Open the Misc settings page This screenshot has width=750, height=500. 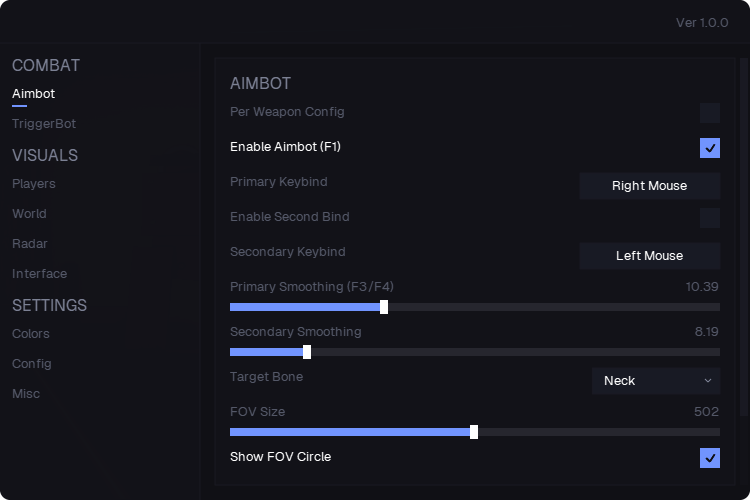coord(26,394)
